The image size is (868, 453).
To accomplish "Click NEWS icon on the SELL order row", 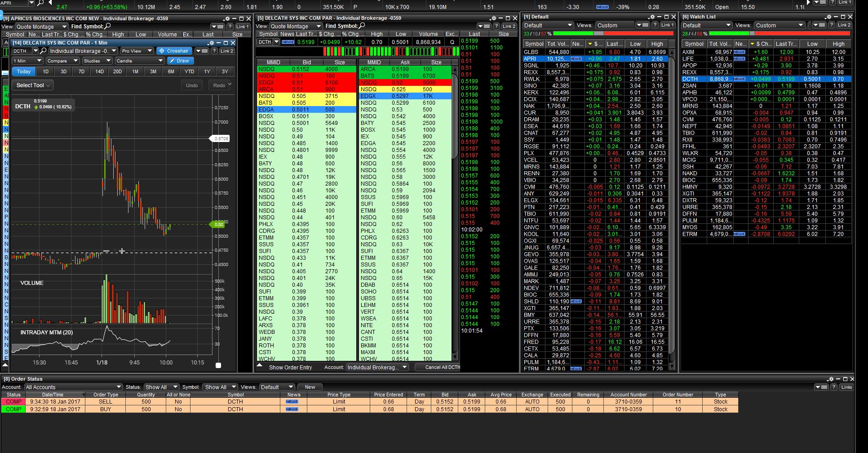I will (292, 402).
